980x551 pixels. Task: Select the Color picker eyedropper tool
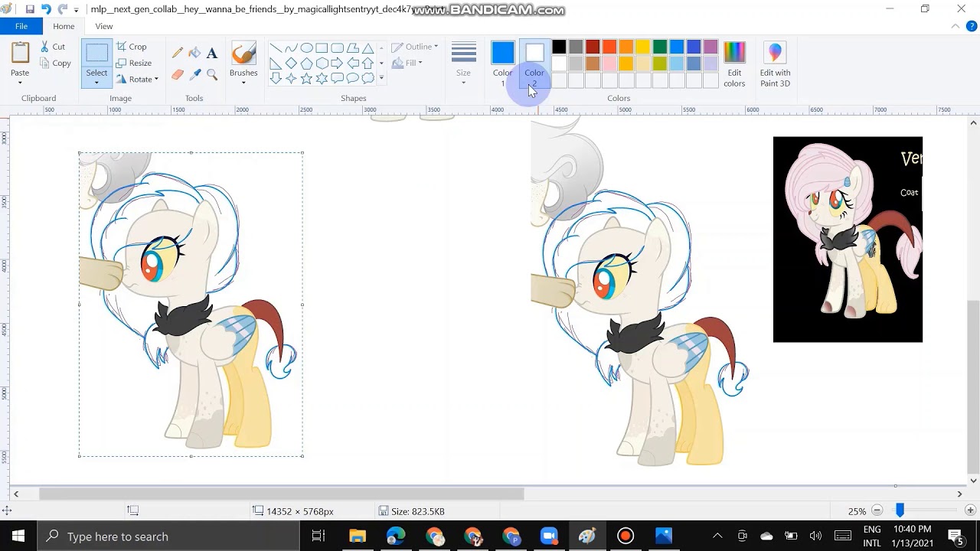[194, 74]
